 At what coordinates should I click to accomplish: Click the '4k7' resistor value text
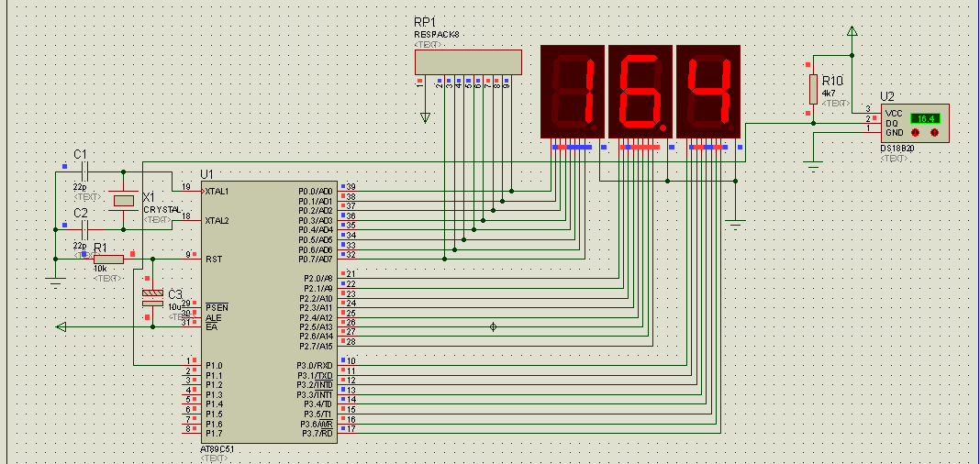point(828,93)
